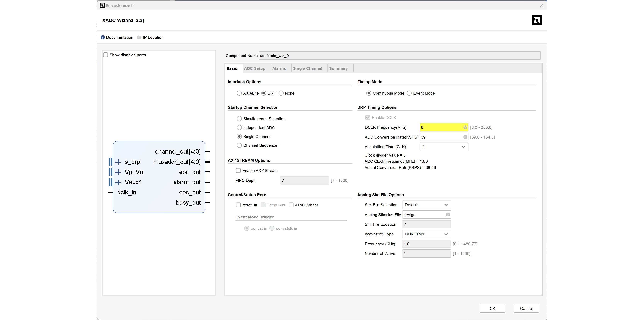Clear the DCLK Frequency field with its X icon
Image resolution: width=644 pixels, height=320 pixels.
465,127
